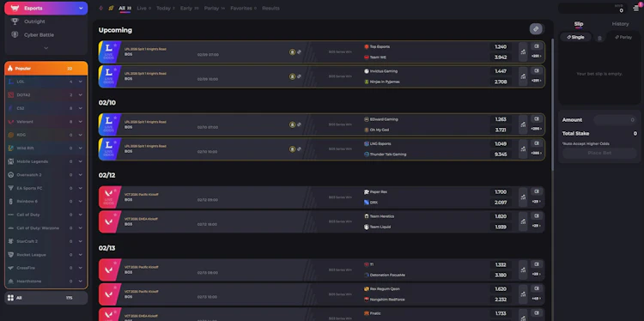Open the Esports category dropdown
Image resolution: width=644 pixels, height=321 pixels.
coord(46,9)
